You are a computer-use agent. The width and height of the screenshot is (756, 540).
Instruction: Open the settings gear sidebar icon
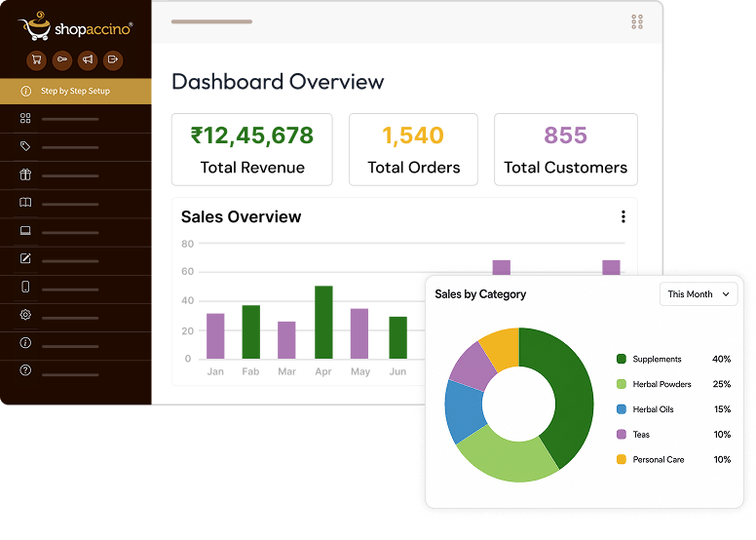pos(25,315)
